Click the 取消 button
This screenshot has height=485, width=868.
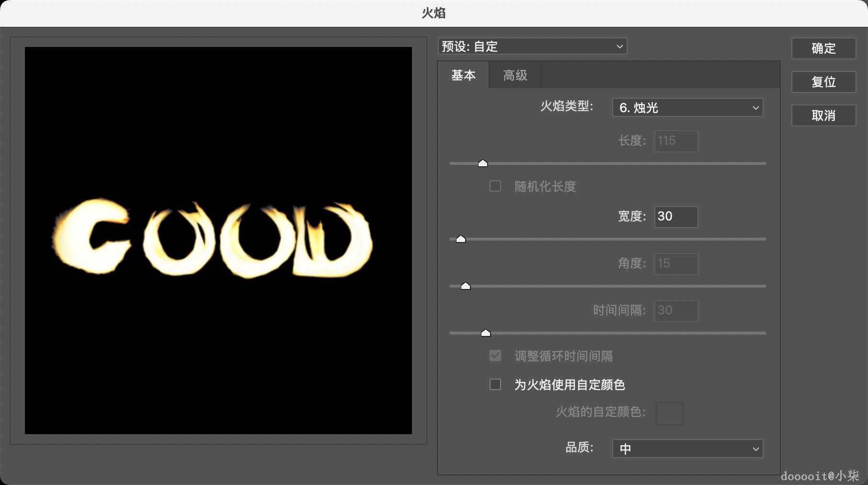823,115
